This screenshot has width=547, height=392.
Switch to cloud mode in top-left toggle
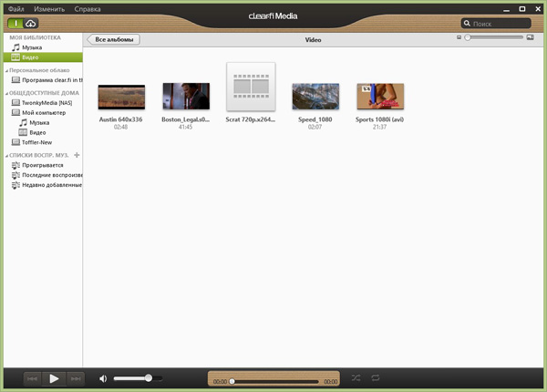coord(30,23)
